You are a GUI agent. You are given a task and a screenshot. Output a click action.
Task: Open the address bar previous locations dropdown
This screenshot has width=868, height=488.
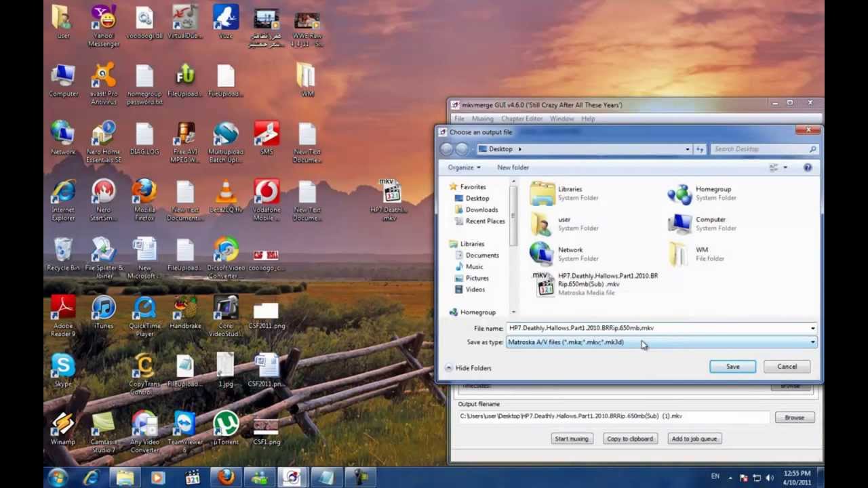click(688, 149)
